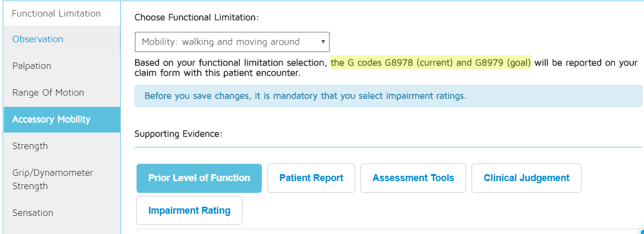644x234 pixels.
Task: Choose the Clinical Judgement button
Action: (x=527, y=178)
